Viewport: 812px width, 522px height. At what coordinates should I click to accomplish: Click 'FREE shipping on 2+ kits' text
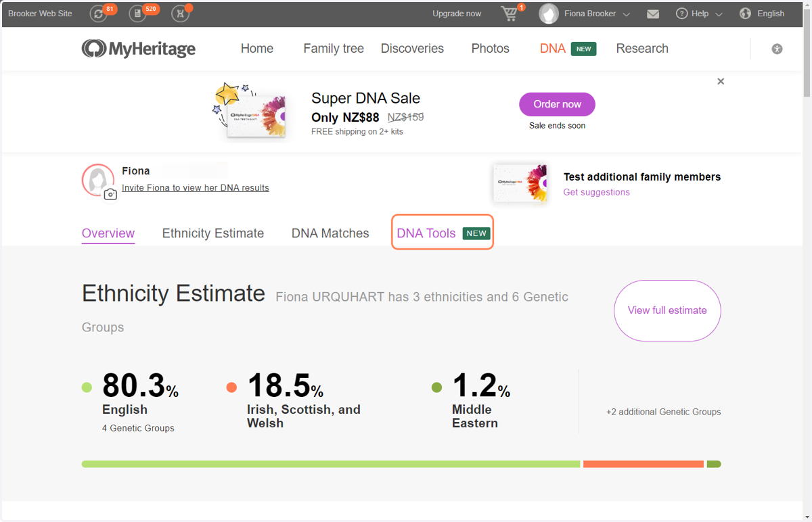point(357,132)
